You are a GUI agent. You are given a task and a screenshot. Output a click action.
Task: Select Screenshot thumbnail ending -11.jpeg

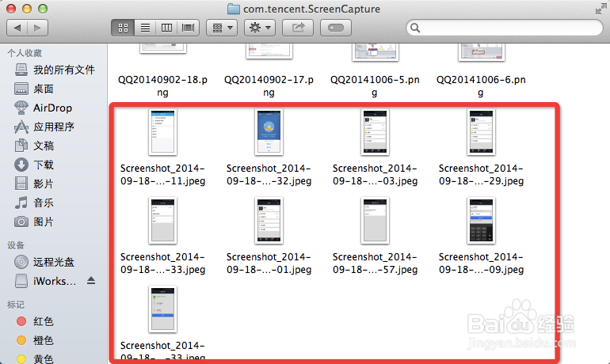162,132
